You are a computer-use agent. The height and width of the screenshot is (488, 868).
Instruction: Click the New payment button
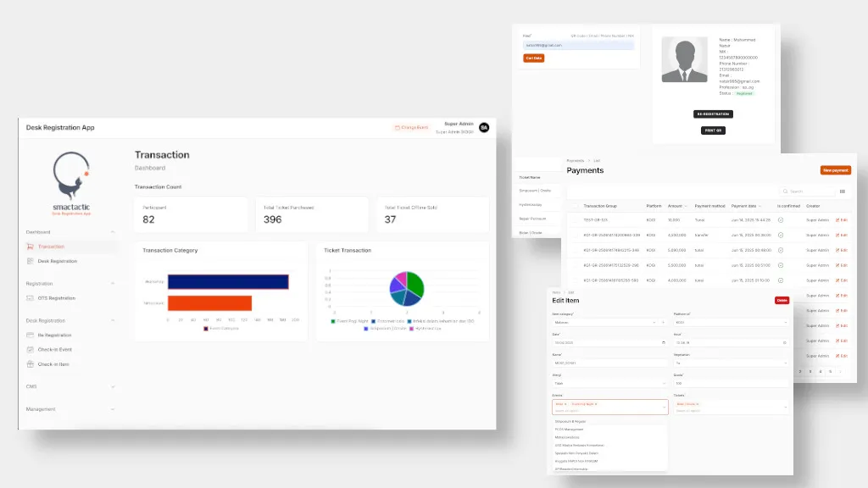pos(835,170)
